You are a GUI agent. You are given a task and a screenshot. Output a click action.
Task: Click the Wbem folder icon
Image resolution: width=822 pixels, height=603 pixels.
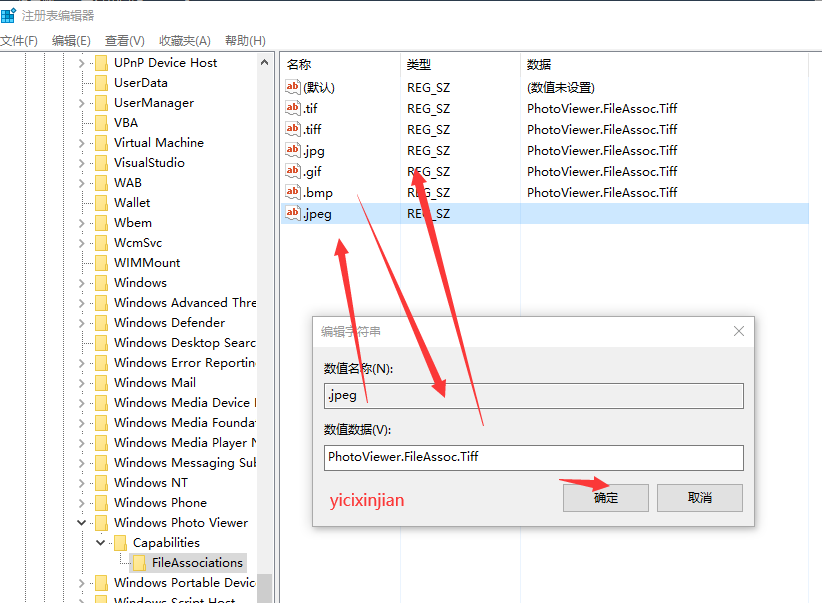click(102, 223)
